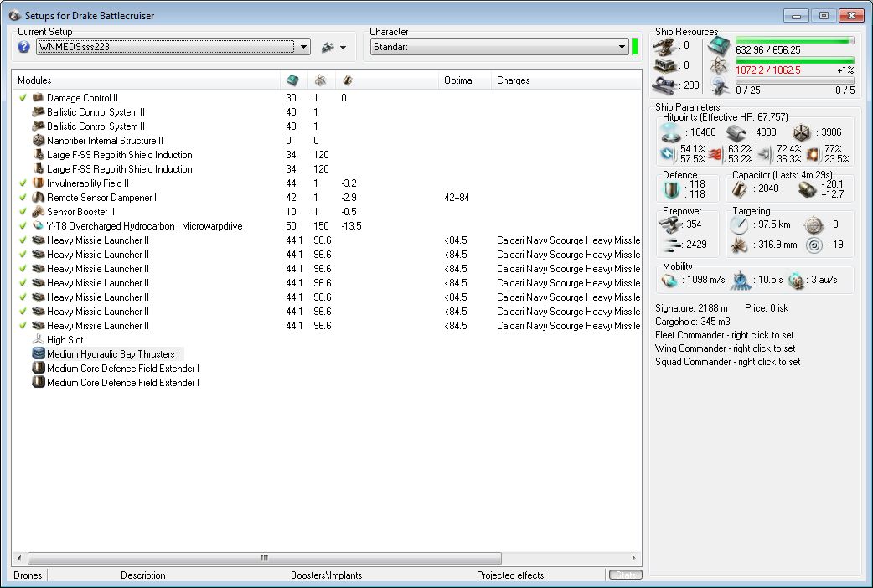
Task: Click the ship browser icon beside setup name
Action: 328,47
